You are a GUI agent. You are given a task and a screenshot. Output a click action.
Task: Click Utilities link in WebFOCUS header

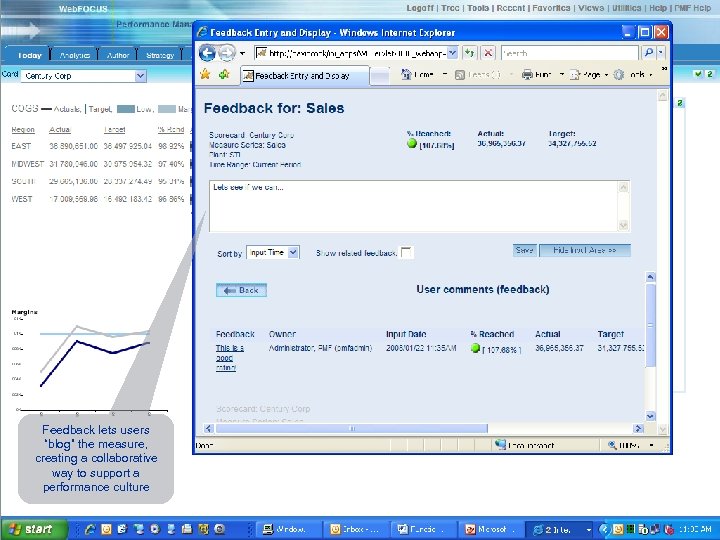point(626,8)
